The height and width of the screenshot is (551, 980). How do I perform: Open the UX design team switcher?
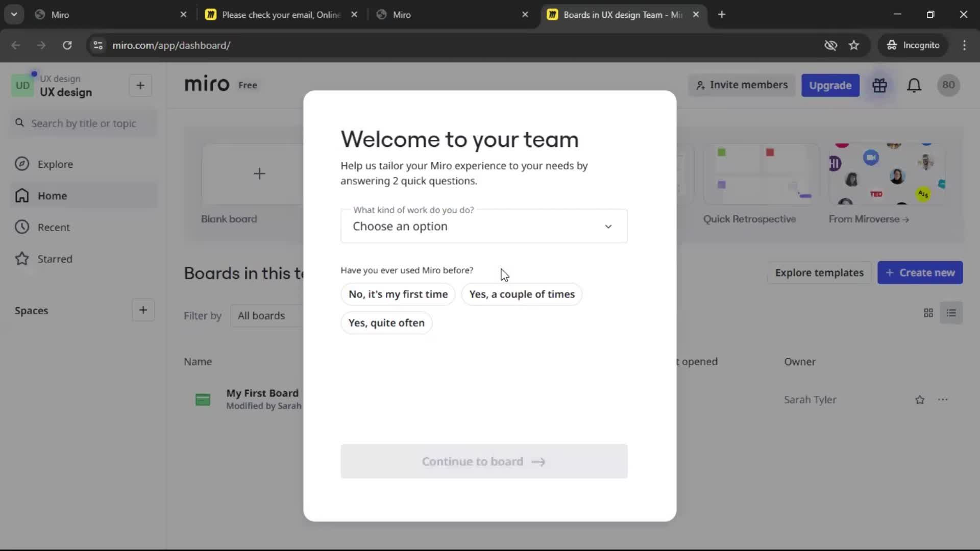(66, 86)
